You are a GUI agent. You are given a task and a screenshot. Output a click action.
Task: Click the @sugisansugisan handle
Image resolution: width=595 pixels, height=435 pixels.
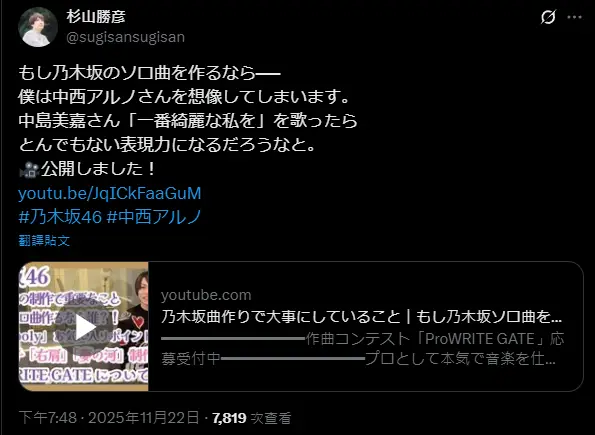(126, 37)
